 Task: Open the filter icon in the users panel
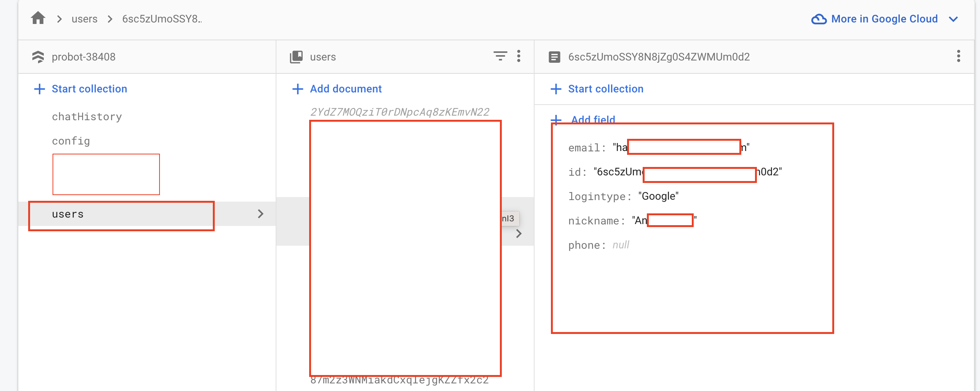(x=501, y=56)
